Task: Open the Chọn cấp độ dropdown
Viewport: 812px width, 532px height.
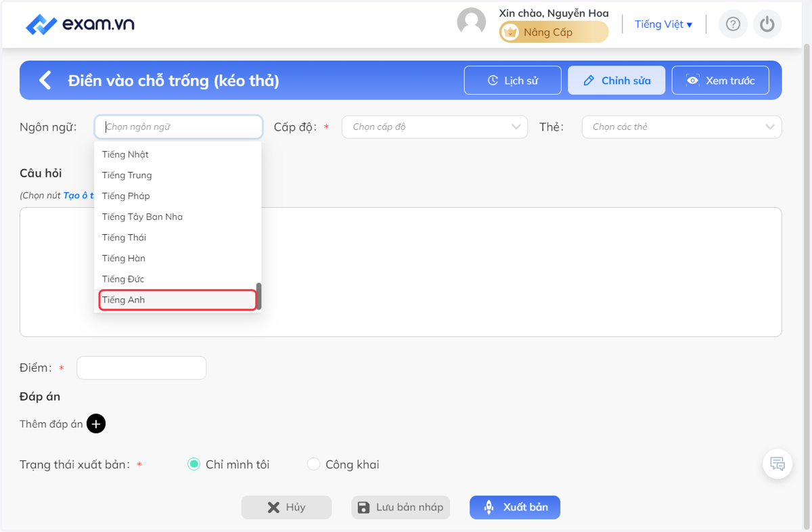Action: (434, 127)
